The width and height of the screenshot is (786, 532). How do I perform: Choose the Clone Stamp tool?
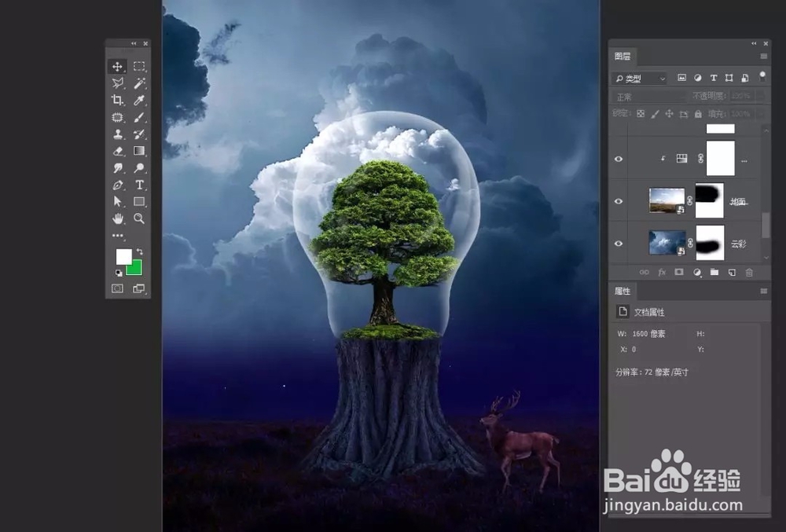pos(116,134)
